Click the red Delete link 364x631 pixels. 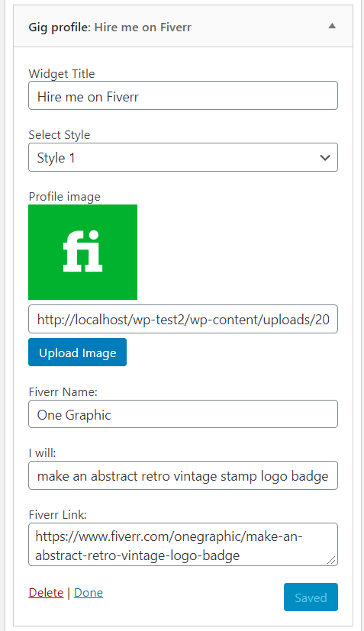(x=46, y=593)
